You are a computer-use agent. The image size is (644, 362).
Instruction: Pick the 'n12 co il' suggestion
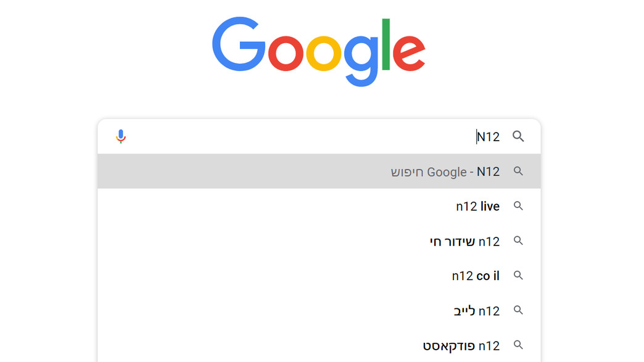[475, 276]
